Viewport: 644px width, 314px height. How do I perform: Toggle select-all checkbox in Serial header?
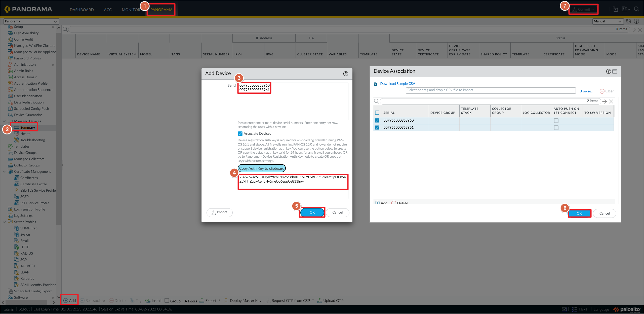[x=377, y=113]
